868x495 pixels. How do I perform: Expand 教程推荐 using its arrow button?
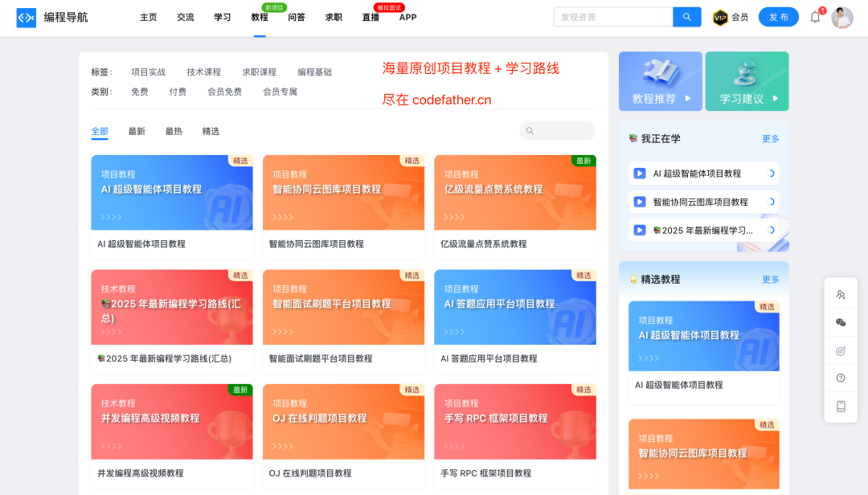click(688, 99)
